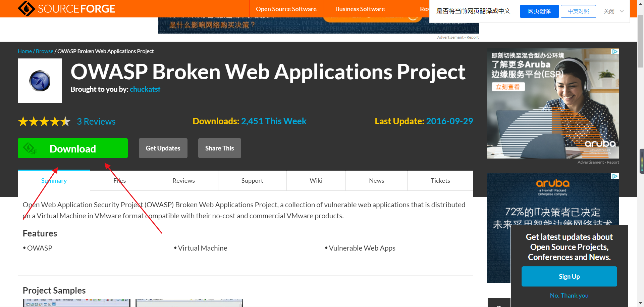Click the 网页翻译 translate button
The width and height of the screenshot is (644, 307).
click(x=539, y=11)
